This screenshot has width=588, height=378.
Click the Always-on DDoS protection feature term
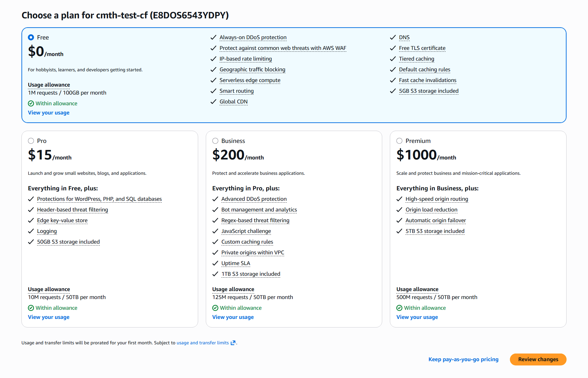point(253,37)
